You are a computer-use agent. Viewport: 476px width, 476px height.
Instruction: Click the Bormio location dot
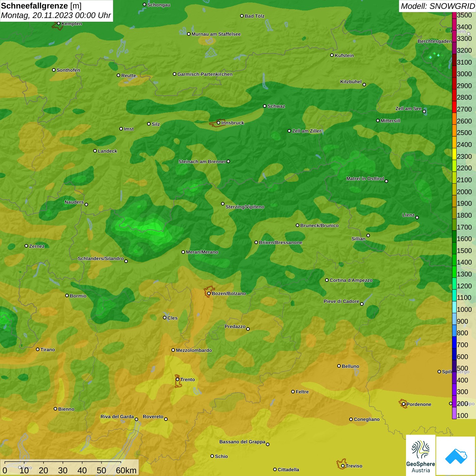coord(67,295)
